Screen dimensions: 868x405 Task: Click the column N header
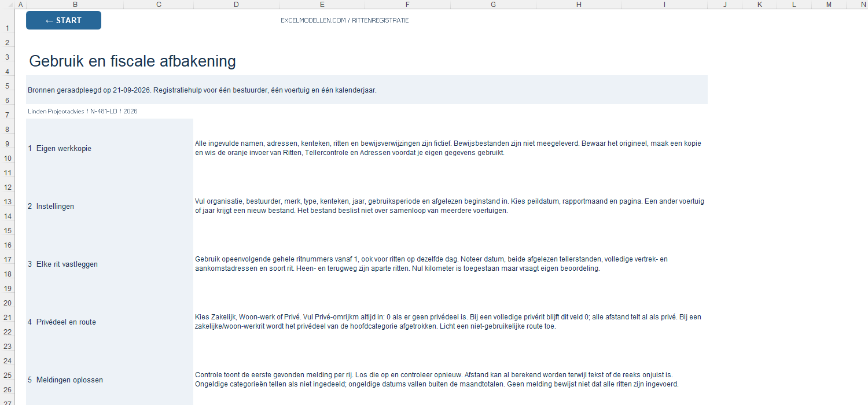point(857,5)
